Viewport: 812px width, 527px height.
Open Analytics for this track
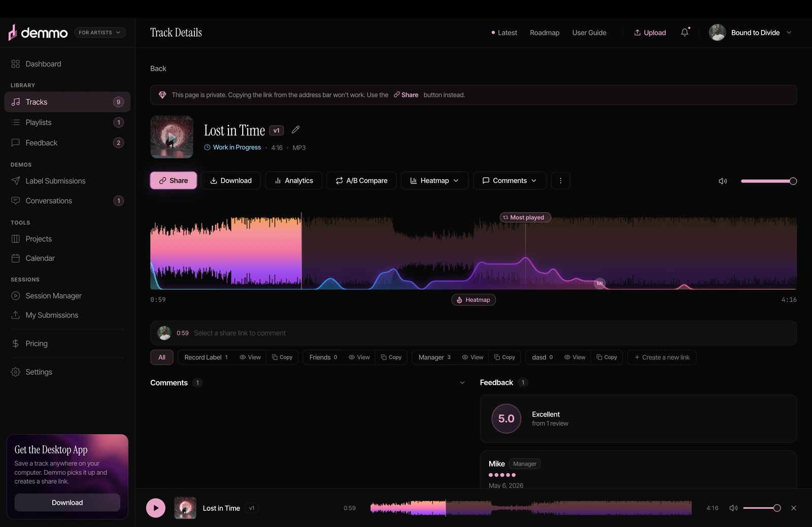(x=293, y=181)
